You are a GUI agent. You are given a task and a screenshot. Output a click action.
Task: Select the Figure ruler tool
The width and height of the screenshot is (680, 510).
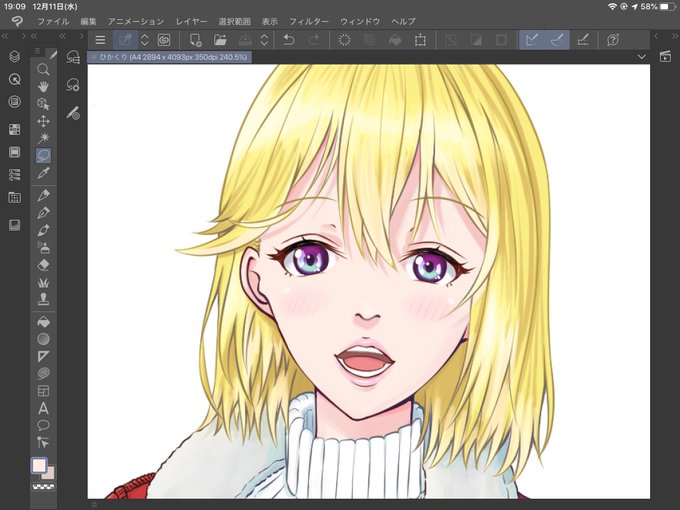coord(43,356)
